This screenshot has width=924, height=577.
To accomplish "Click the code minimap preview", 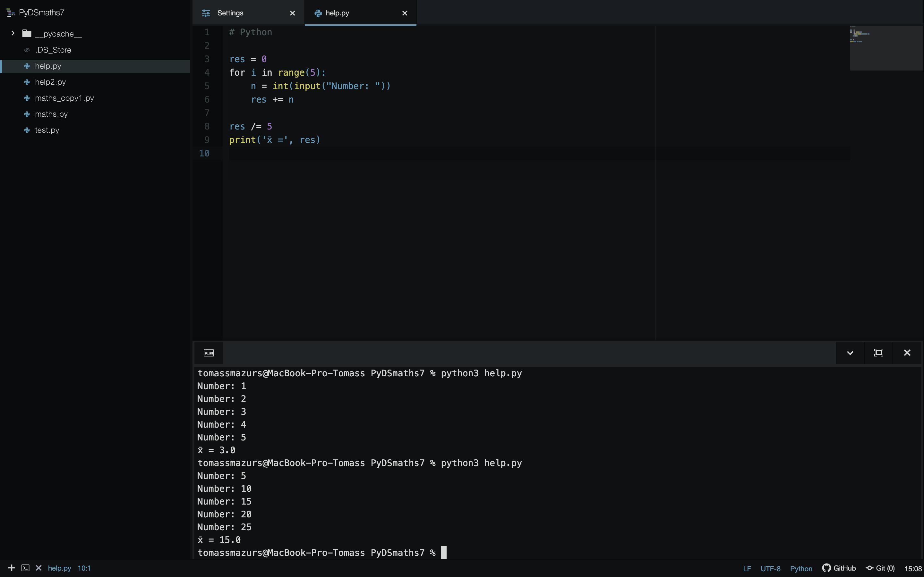I will coord(886,48).
